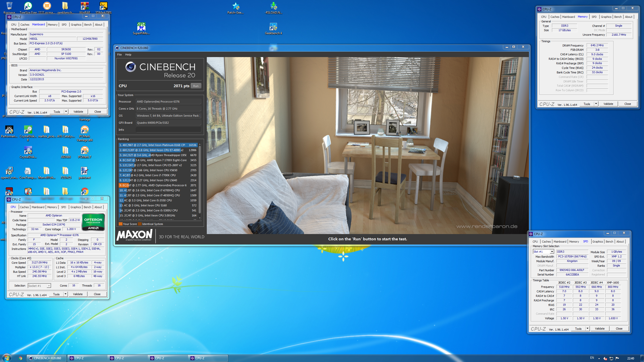Open the CrystalDisk 8 desktop icon
This screenshot has width=644, height=362.
pyautogui.click(x=28, y=133)
